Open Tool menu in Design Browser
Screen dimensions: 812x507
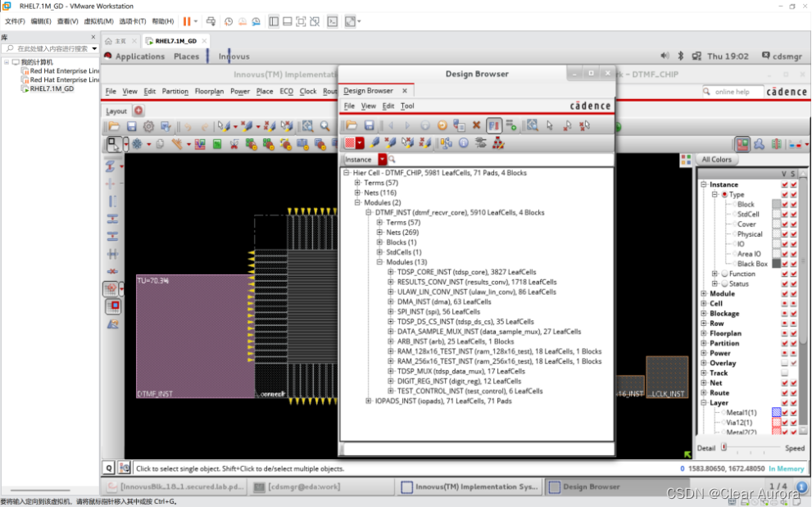407,106
